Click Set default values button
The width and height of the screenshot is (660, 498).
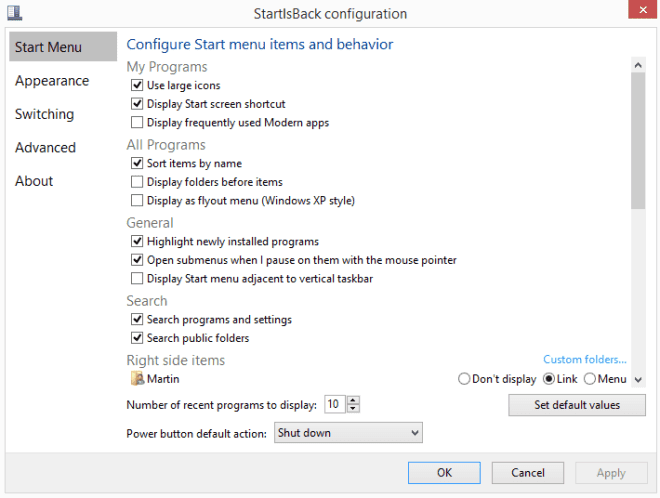[577, 405]
